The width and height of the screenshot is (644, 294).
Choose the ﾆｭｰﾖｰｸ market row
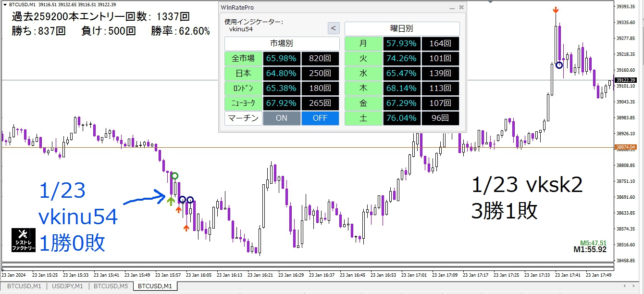(243, 103)
